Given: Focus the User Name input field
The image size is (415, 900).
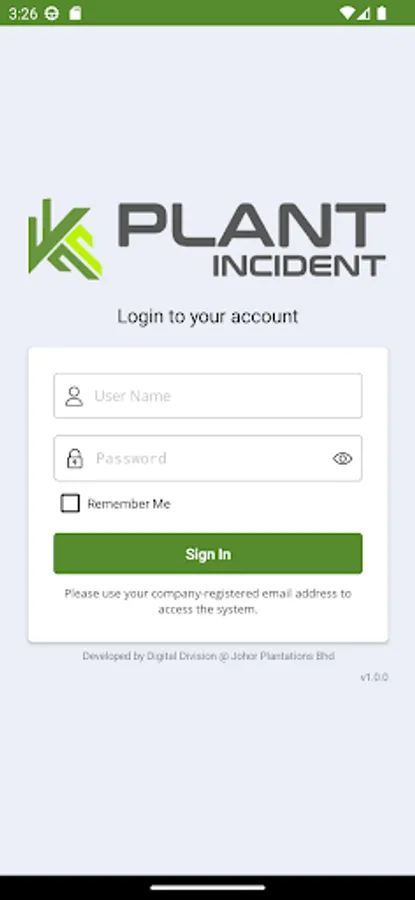Looking at the screenshot, I should tap(208, 395).
